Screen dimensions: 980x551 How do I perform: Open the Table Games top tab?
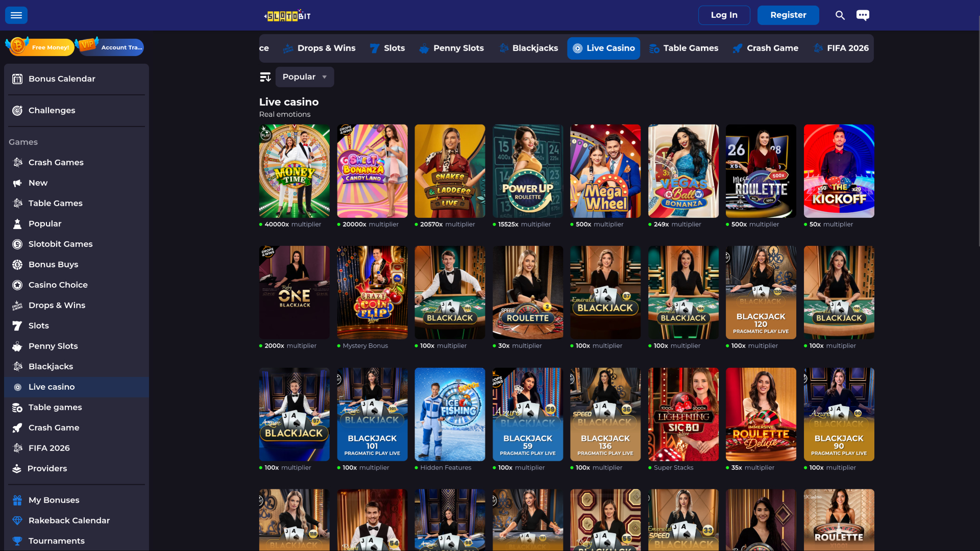pos(683,48)
